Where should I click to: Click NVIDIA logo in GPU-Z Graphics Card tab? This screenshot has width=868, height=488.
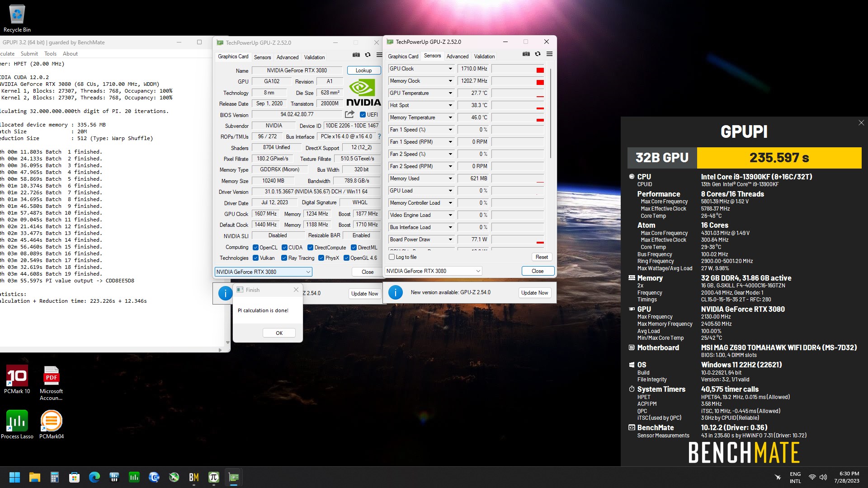click(363, 93)
